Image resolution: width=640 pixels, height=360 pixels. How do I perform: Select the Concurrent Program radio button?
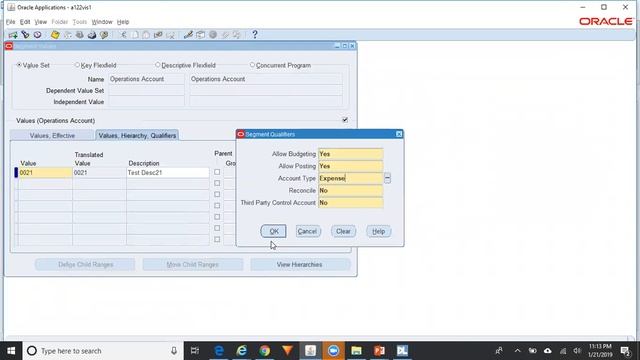coord(252,65)
